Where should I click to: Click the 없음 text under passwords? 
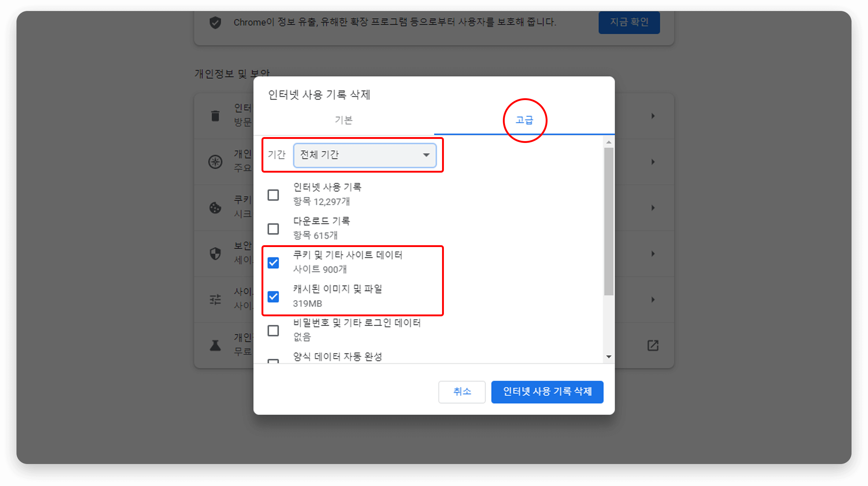pyautogui.click(x=302, y=337)
